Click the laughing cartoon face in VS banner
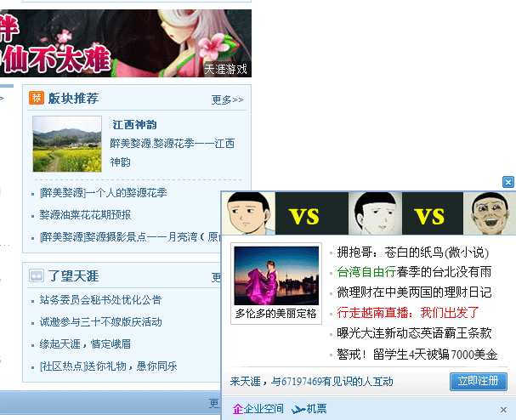Image resolution: width=516 pixels, height=420 pixels. point(490,213)
